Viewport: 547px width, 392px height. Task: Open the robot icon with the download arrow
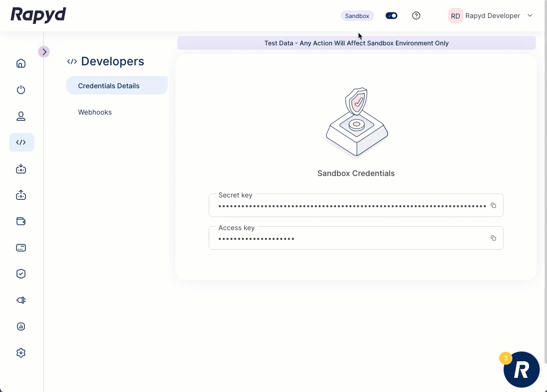click(x=21, y=169)
